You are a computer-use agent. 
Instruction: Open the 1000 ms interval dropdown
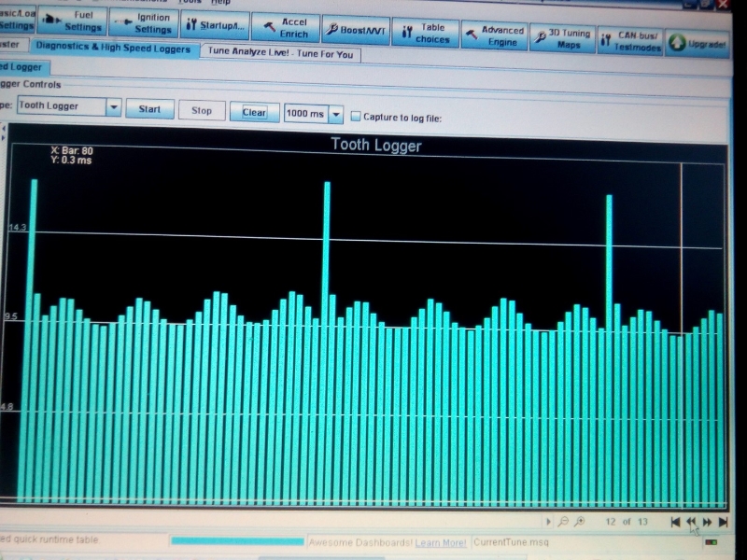click(x=336, y=114)
